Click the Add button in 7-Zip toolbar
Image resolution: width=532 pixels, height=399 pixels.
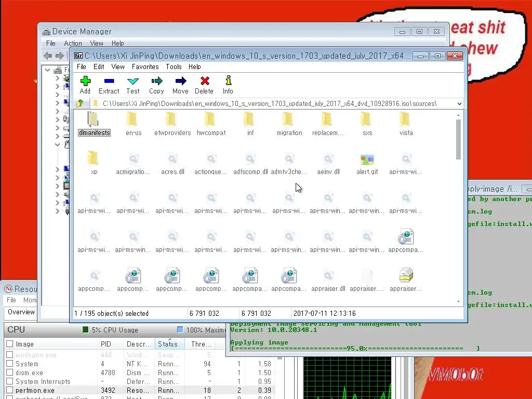click(x=85, y=85)
